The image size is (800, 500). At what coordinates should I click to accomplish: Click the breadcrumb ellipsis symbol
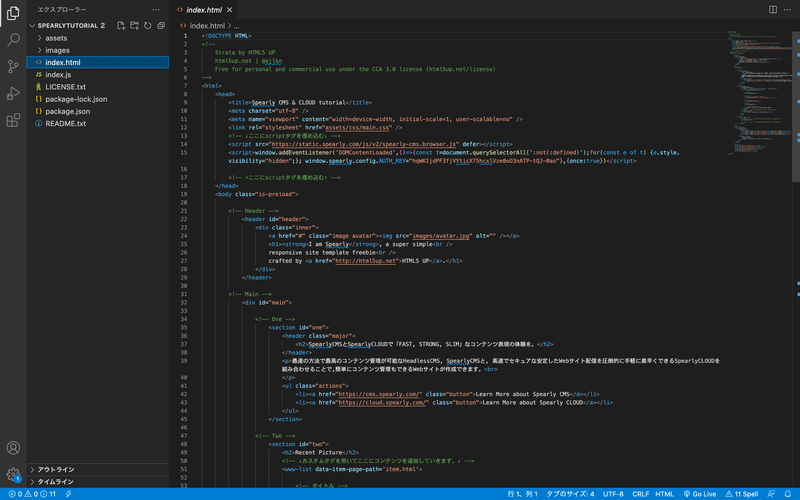[237, 26]
